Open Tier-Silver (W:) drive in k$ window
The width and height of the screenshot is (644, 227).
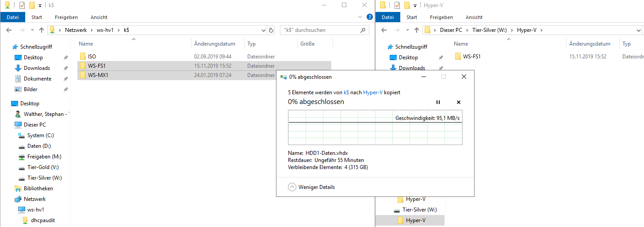click(x=44, y=178)
